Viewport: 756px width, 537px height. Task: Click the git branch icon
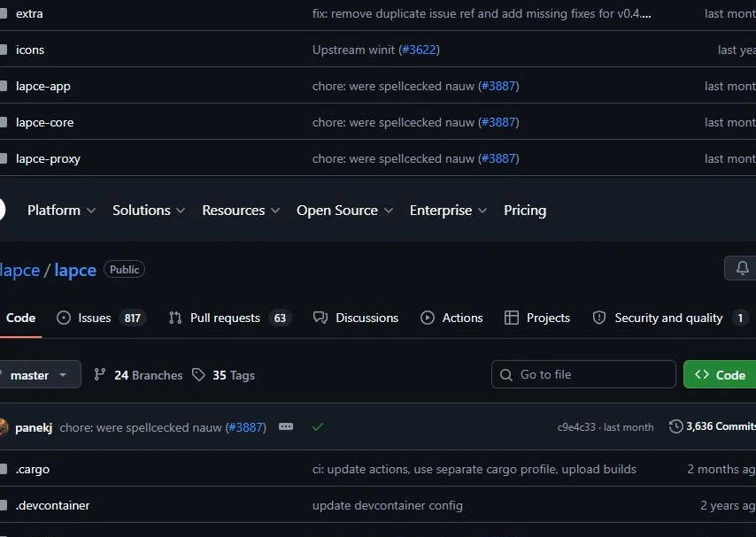(100, 374)
